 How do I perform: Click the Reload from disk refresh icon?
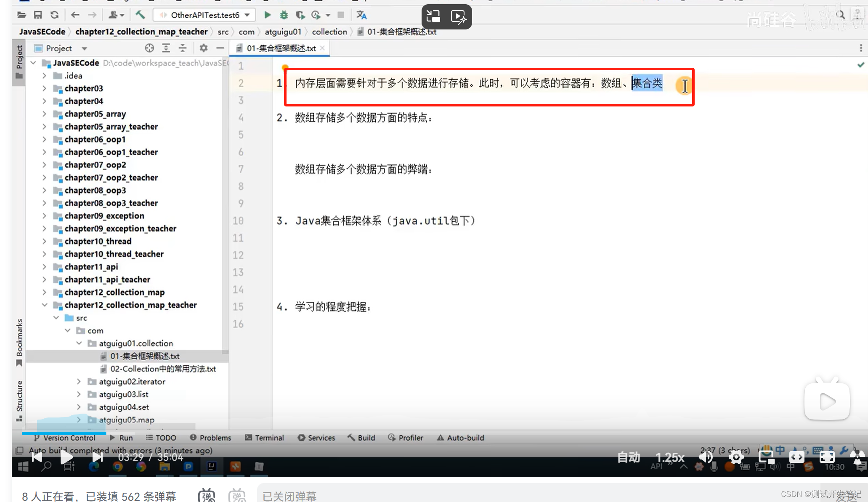54,15
